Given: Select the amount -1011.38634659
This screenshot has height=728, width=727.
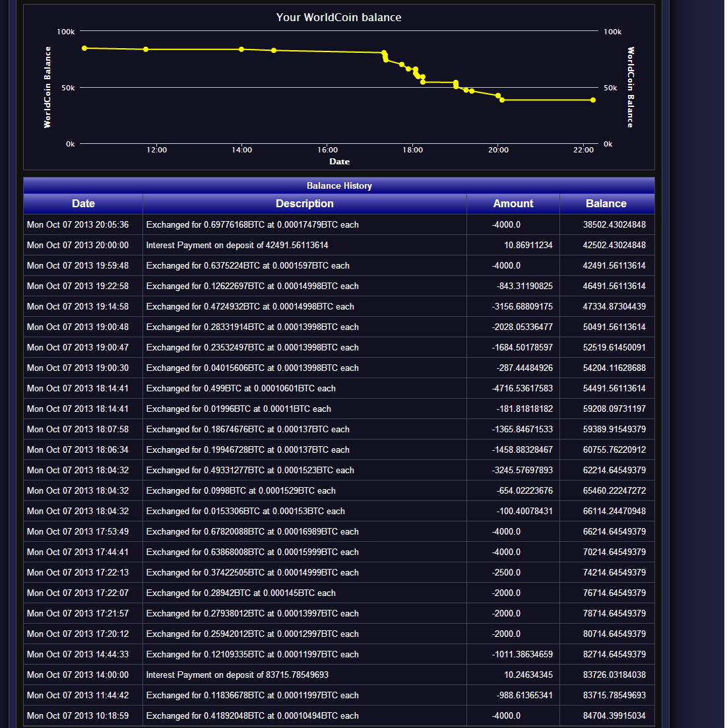Looking at the screenshot, I should [522, 653].
